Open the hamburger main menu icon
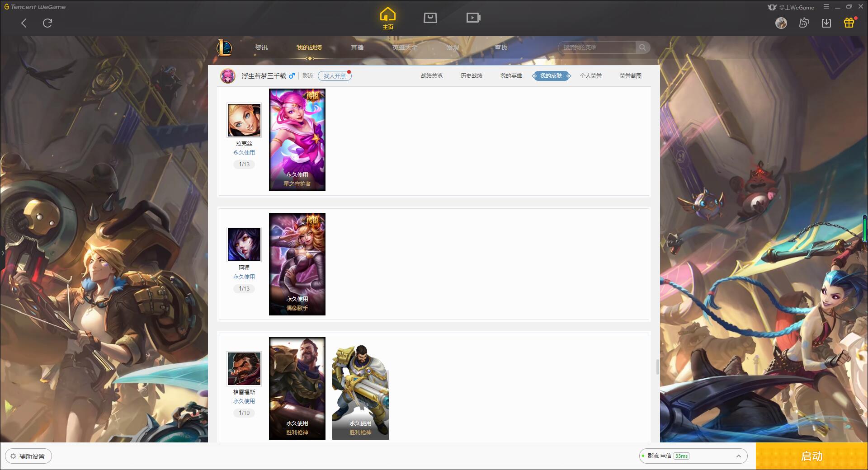Image resolution: width=868 pixels, height=470 pixels. coord(826,7)
